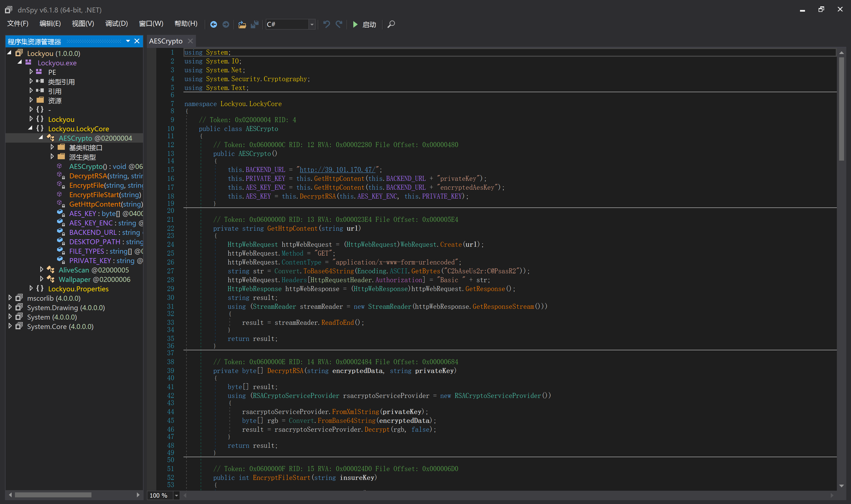Select the AESCrypto() constructor tree item
851x504 pixels.
(x=106, y=166)
